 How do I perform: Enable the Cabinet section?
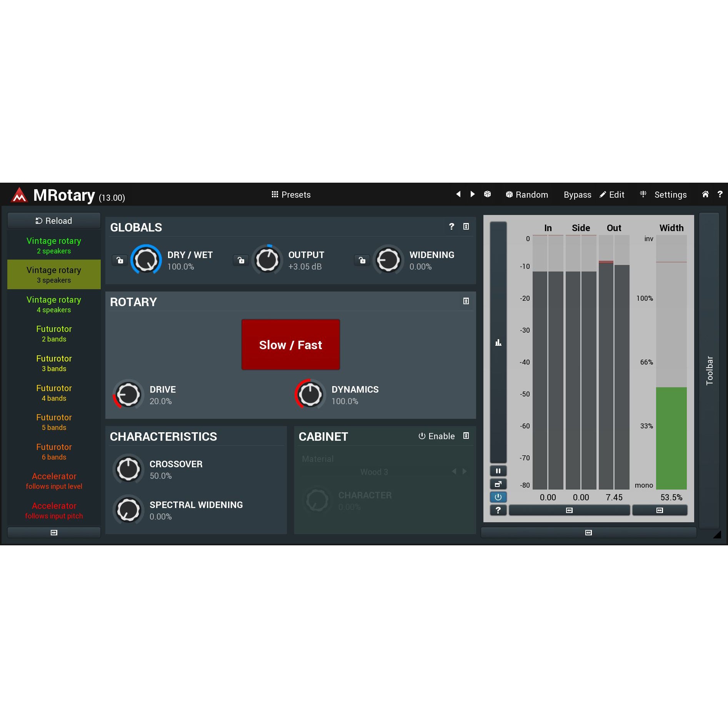436,436
